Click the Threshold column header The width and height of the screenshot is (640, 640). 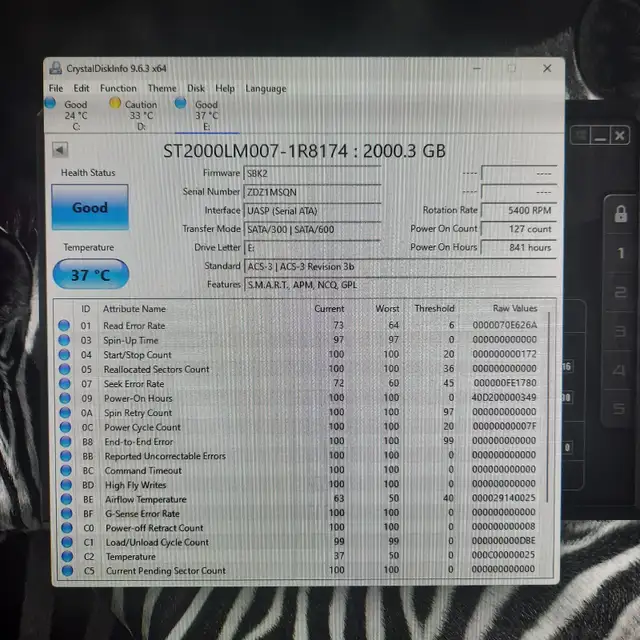434,309
